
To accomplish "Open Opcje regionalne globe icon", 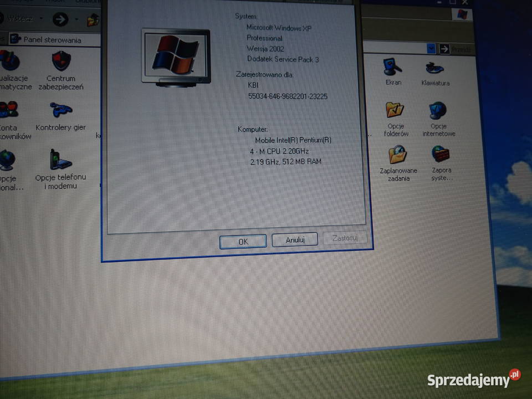I will point(7,160).
